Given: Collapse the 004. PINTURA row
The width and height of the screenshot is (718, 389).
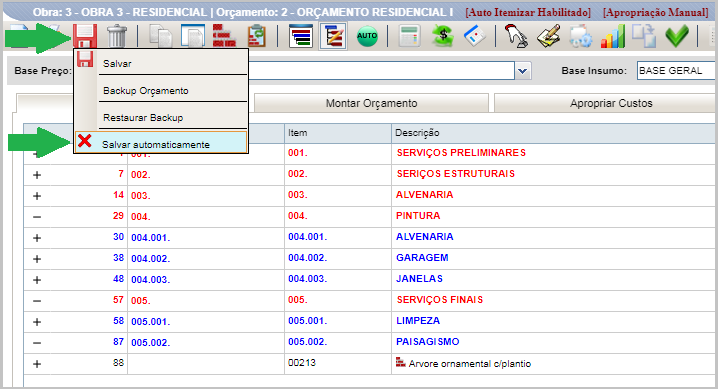Looking at the screenshot, I should pos(37,217).
